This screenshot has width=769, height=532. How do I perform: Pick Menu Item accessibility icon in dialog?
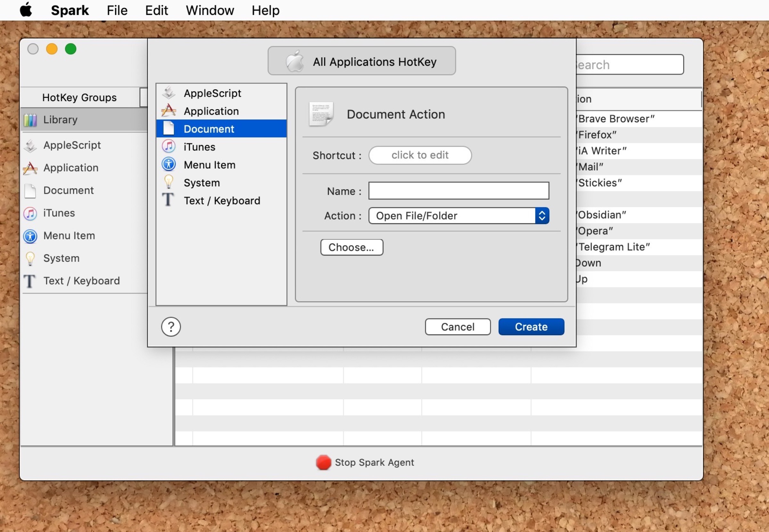[x=169, y=165]
